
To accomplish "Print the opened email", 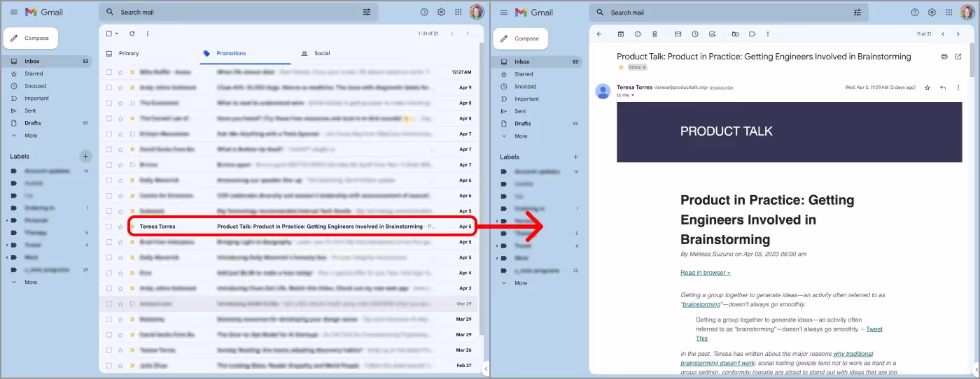I will (x=944, y=56).
